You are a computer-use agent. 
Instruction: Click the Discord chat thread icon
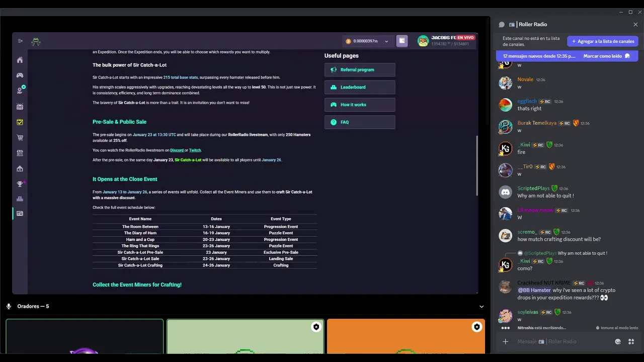point(502,25)
